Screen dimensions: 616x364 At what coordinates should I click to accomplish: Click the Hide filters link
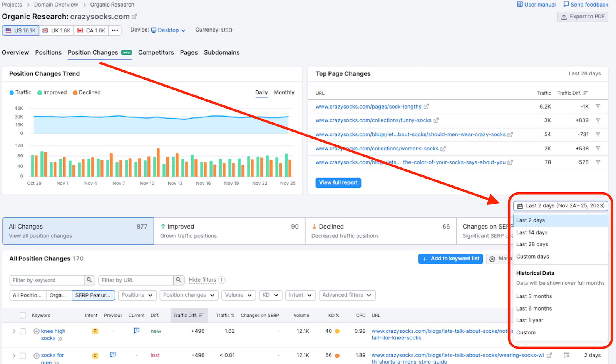203,280
